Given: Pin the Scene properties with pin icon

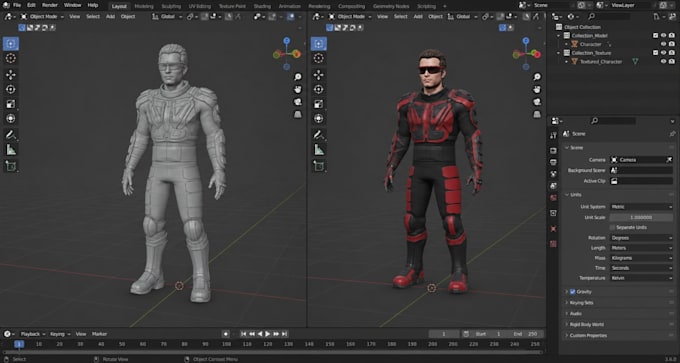Looking at the screenshot, I should 672,134.
